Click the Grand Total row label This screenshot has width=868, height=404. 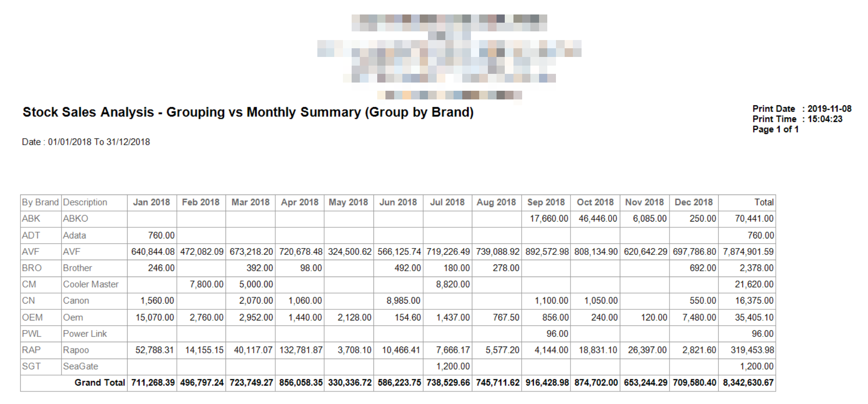tap(100, 383)
